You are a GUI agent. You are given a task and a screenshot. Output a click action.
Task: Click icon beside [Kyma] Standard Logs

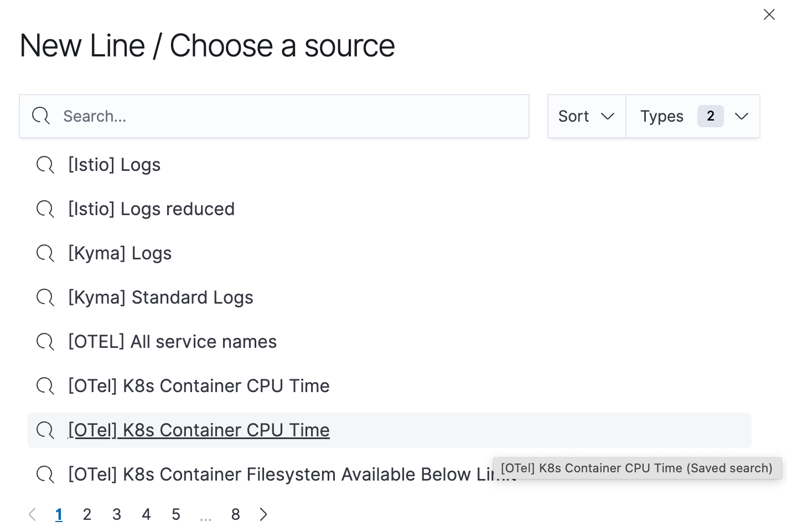click(45, 298)
